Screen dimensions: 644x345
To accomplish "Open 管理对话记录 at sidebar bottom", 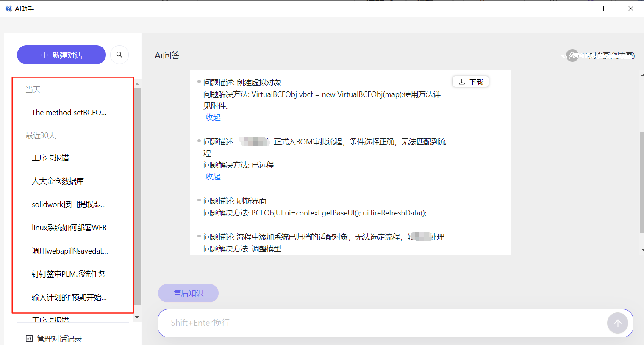I will [x=54, y=339].
